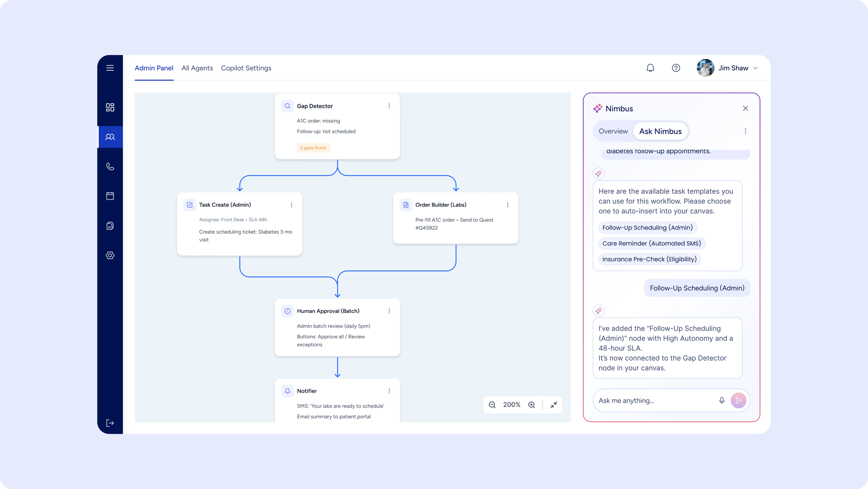This screenshot has height=489, width=868.
Task: Switch to the All Agents tab
Action: 197,68
